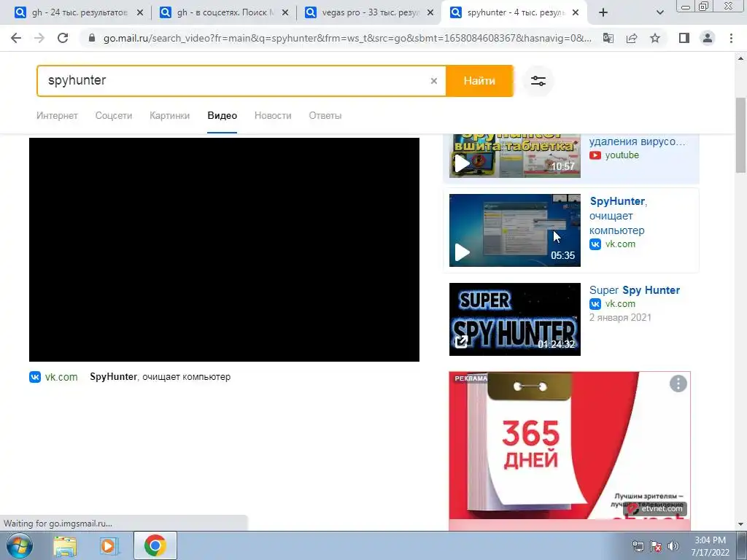Viewport: 747px width, 560px height.
Task: Open the 'Super Spy Hunter' title link
Action: pyautogui.click(x=634, y=290)
